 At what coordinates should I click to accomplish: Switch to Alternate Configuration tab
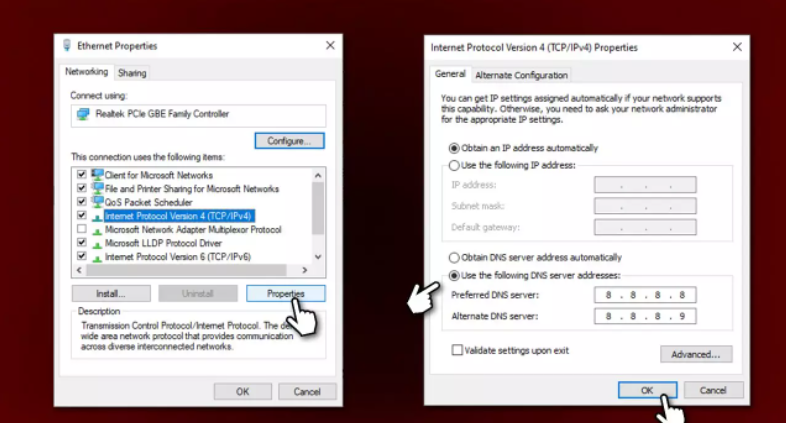[521, 75]
